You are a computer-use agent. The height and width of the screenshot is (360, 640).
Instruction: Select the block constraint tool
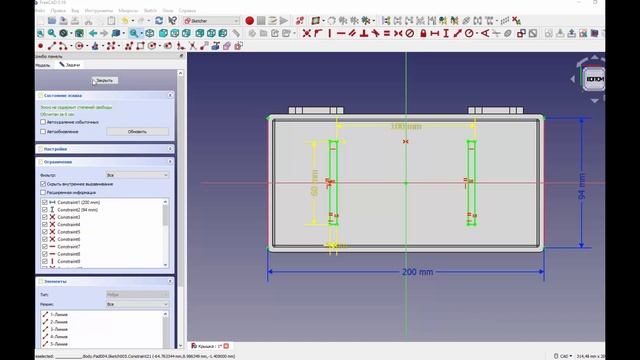coord(409,33)
